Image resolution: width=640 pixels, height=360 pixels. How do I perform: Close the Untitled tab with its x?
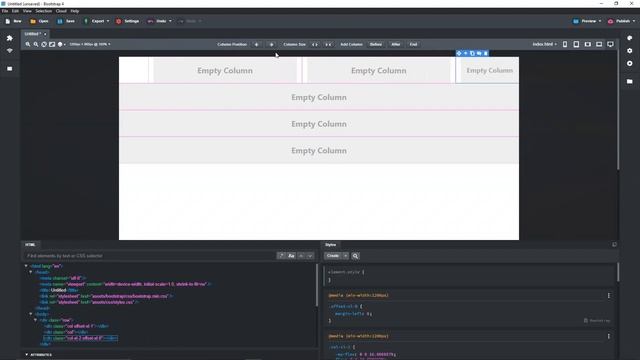click(45, 34)
